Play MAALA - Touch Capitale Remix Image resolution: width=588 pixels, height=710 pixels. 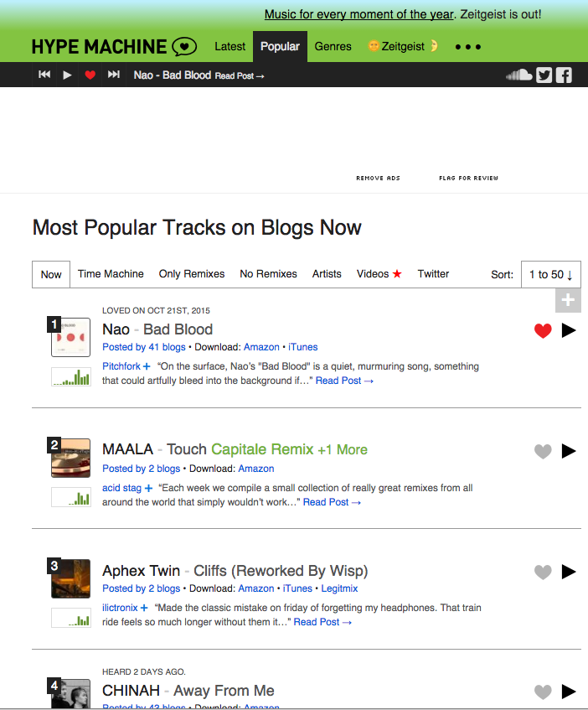coord(569,450)
